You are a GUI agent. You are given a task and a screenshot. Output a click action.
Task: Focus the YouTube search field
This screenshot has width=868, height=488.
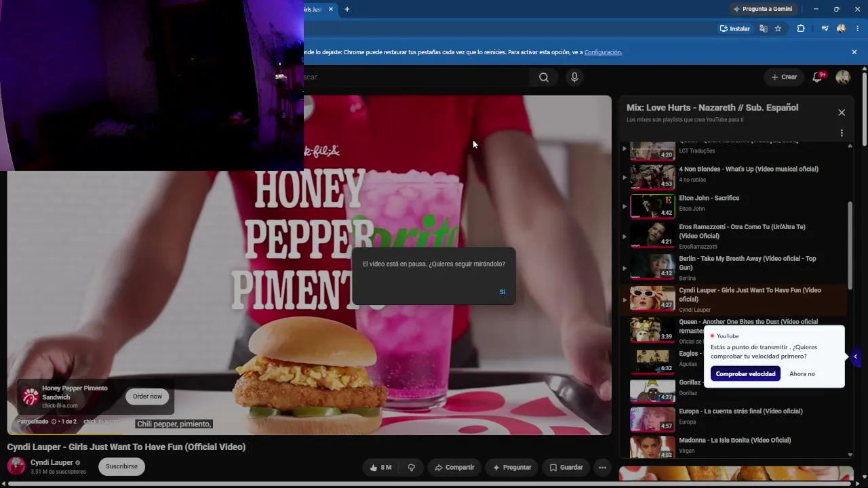[x=416, y=77]
